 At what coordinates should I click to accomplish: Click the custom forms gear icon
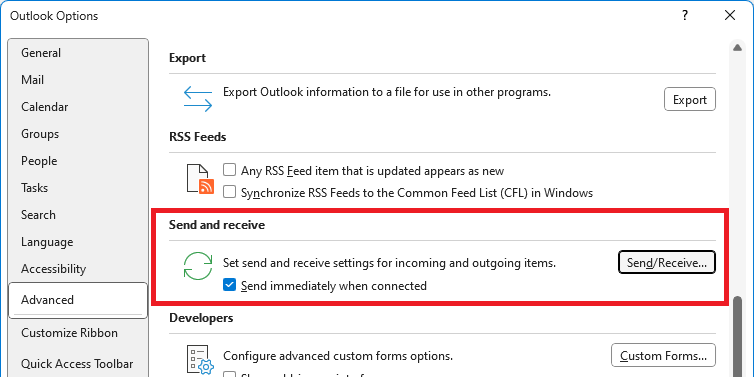[200, 360]
